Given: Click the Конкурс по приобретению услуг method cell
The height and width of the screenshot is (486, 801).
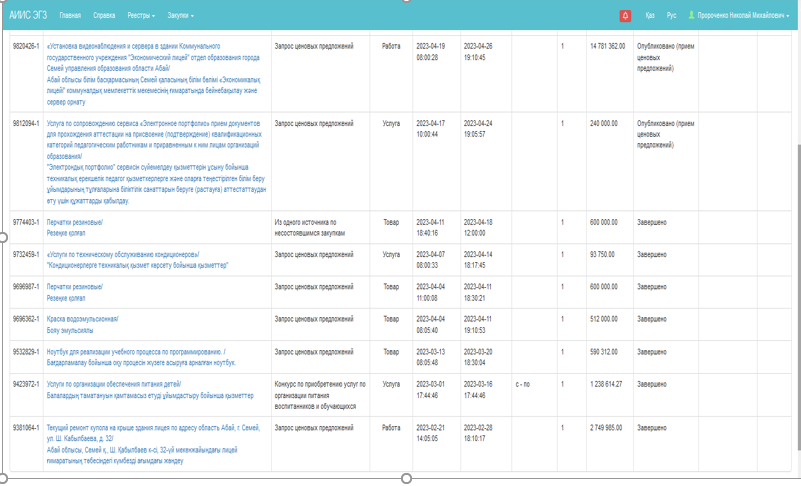Looking at the screenshot, I should 320,395.
